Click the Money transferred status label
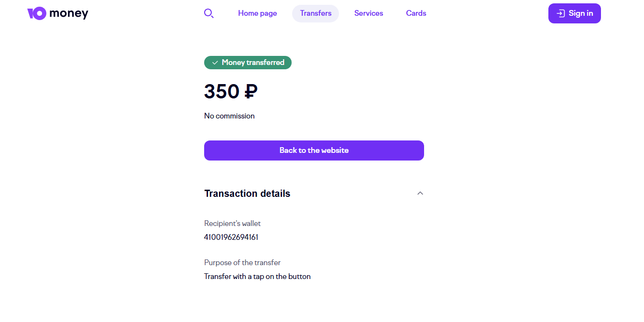This screenshot has height=322, width=644. pos(253,63)
